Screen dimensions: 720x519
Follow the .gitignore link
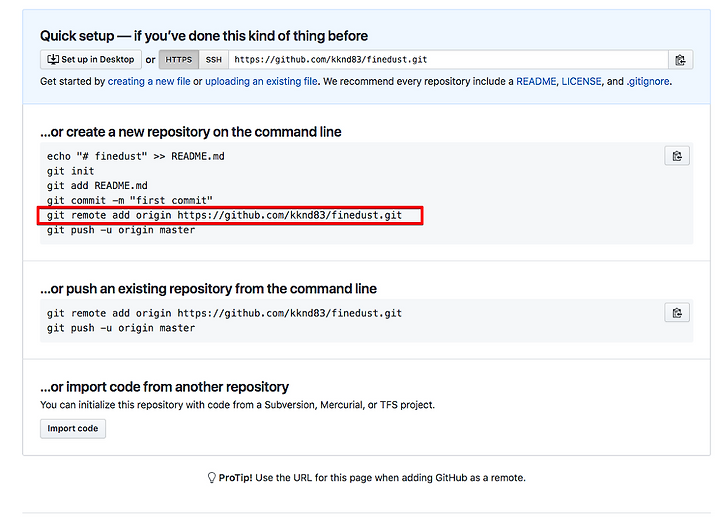(x=648, y=81)
